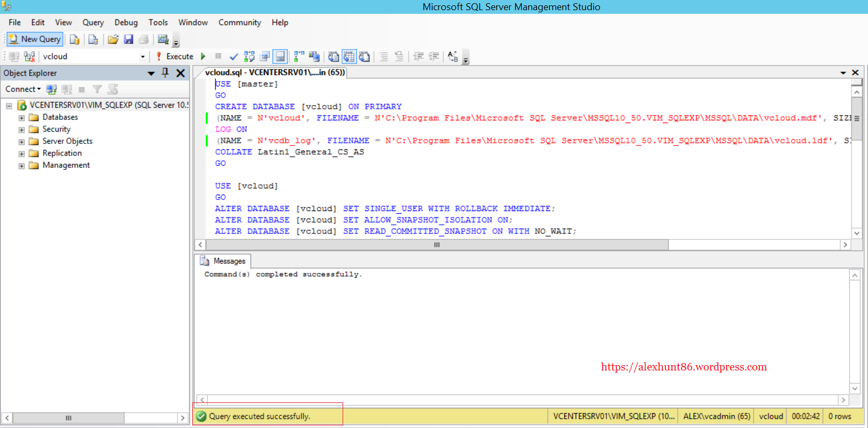The image size is (868, 428).
Task: Save the query with the floppy disk icon
Action: click(128, 39)
